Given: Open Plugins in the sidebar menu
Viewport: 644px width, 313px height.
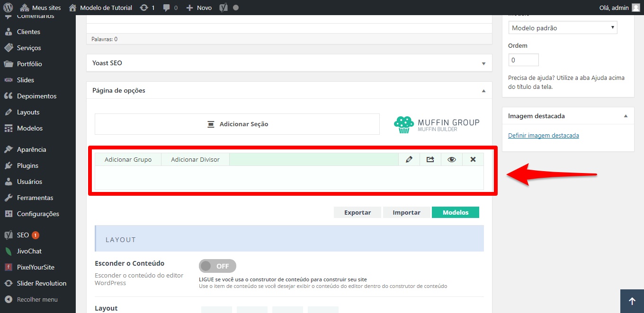Looking at the screenshot, I should tap(27, 165).
